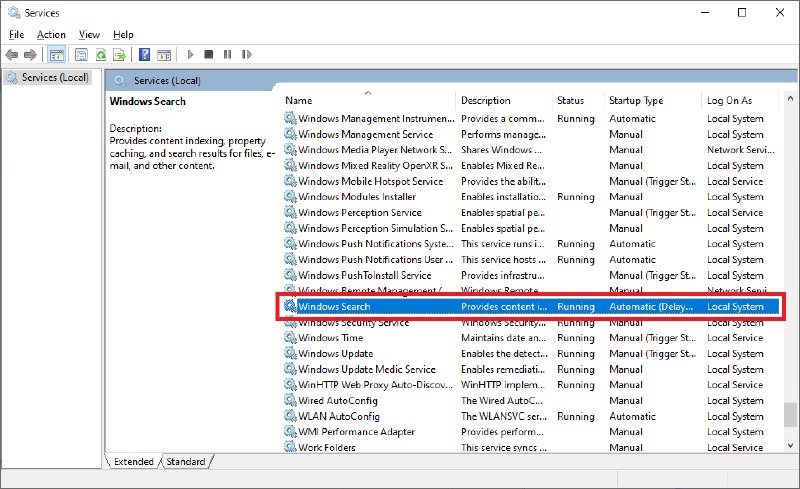Click 'Maintains date an...' description of Windows Time
Screen dimensions: 800x489
point(503,337)
